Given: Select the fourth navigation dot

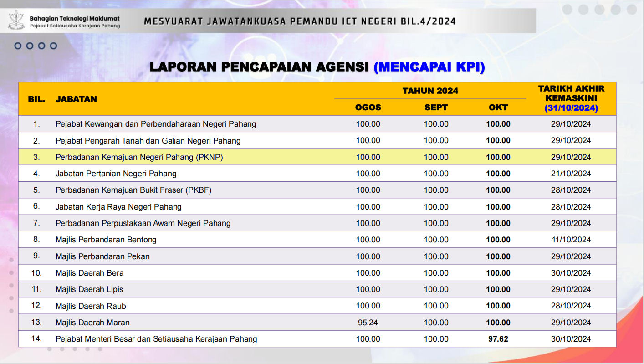Looking at the screenshot, I should point(53,46).
